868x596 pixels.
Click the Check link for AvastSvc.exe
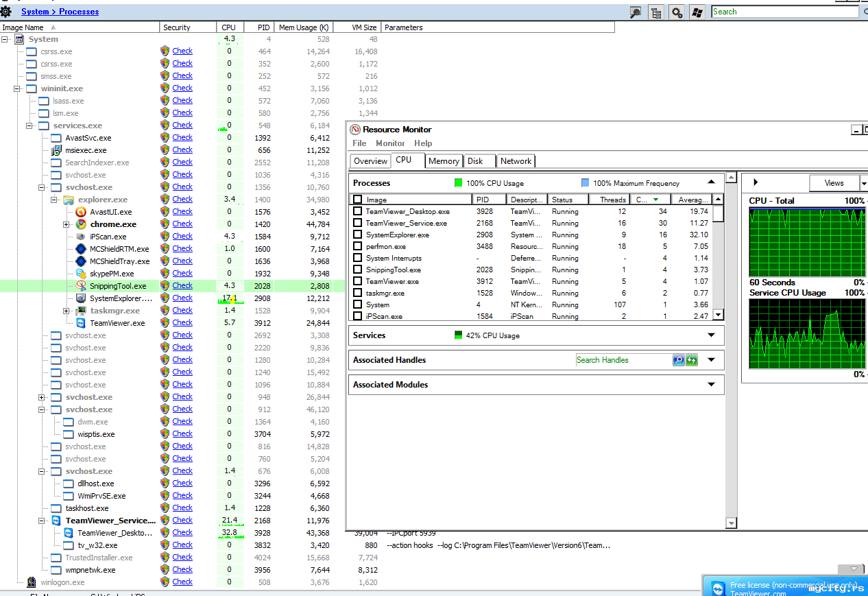pos(182,138)
